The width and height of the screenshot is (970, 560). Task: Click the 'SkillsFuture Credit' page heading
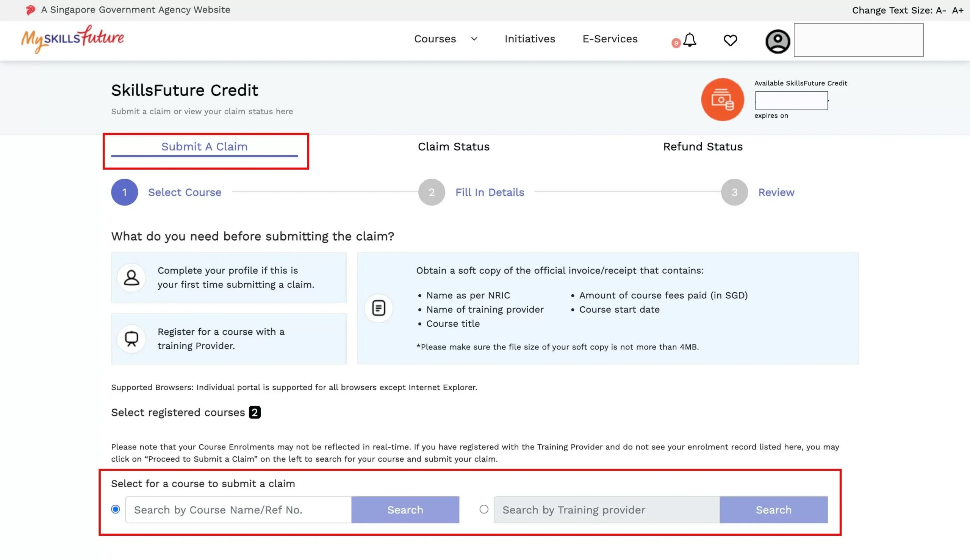tap(185, 90)
